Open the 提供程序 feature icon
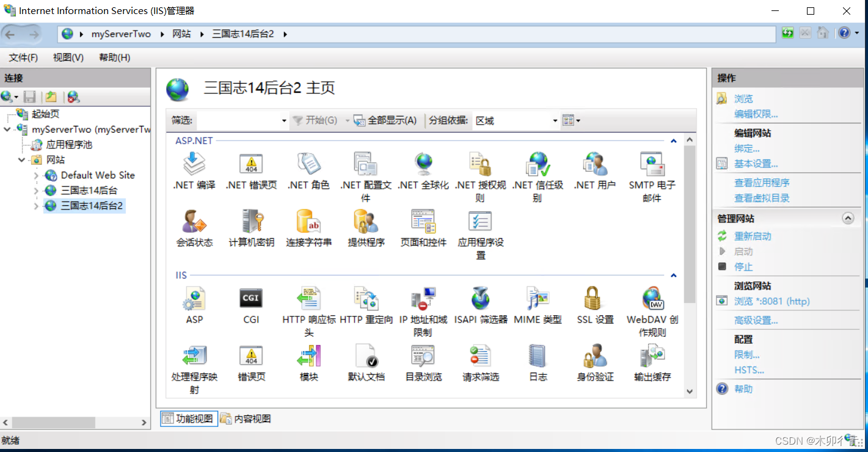 click(x=366, y=221)
